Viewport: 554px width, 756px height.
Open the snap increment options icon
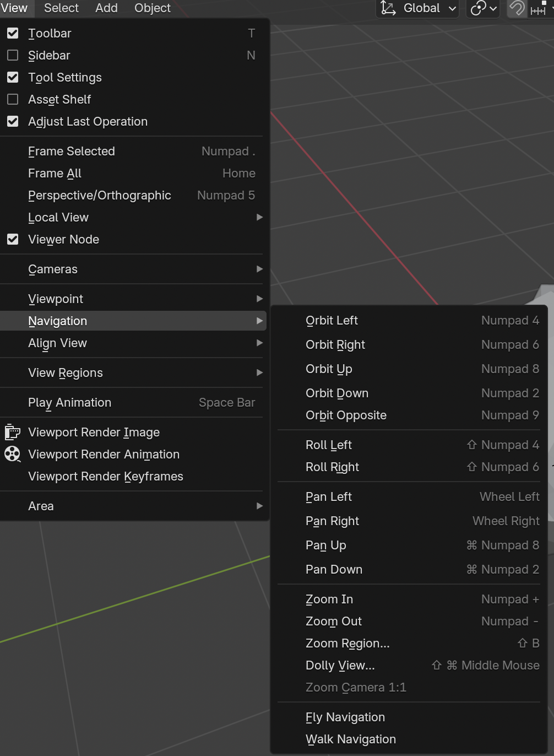[x=539, y=9]
